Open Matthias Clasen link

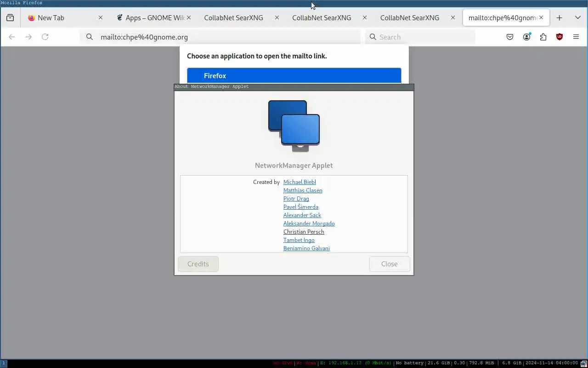tap(303, 190)
